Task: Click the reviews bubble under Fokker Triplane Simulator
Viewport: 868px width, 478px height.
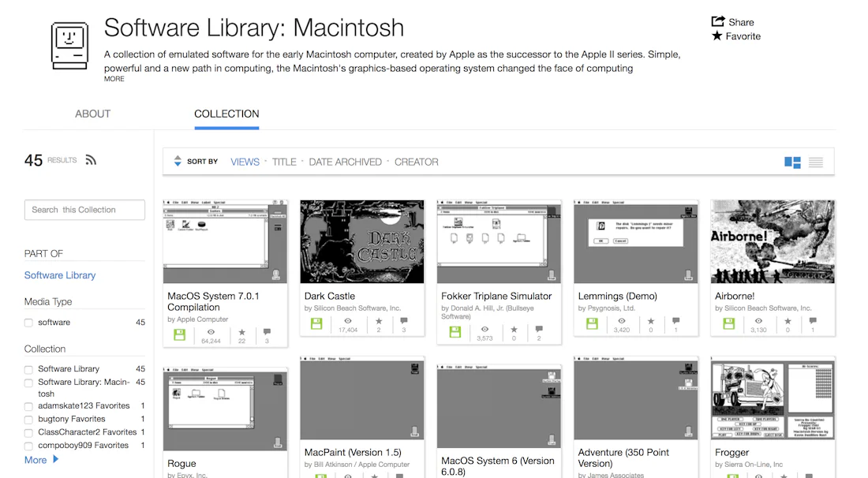Action: coord(539,329)
